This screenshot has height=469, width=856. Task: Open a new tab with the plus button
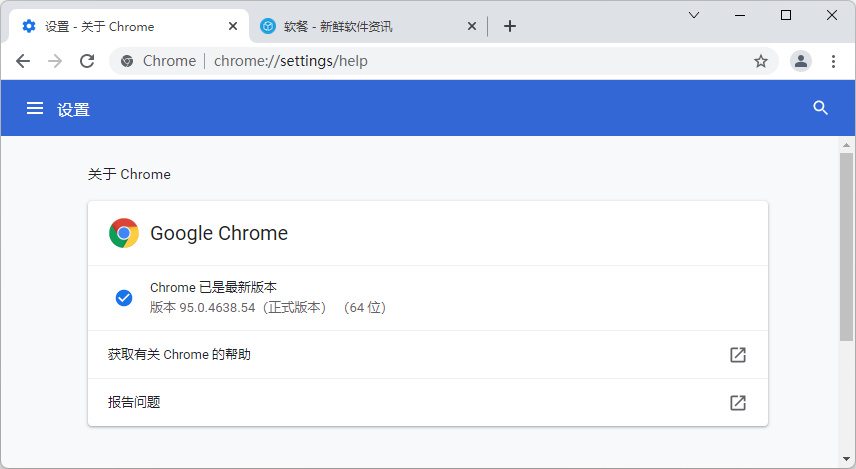510,26
